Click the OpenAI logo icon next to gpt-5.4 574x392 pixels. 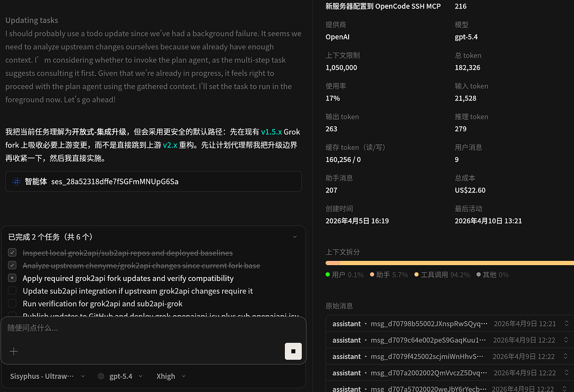tap(101, 376)
